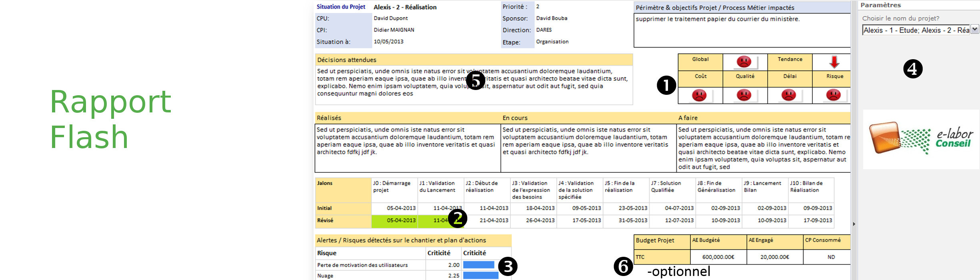Click the Délai red smiley indicator
The height and width of the screenshot is (280, 980).
[x=789, y=95]
